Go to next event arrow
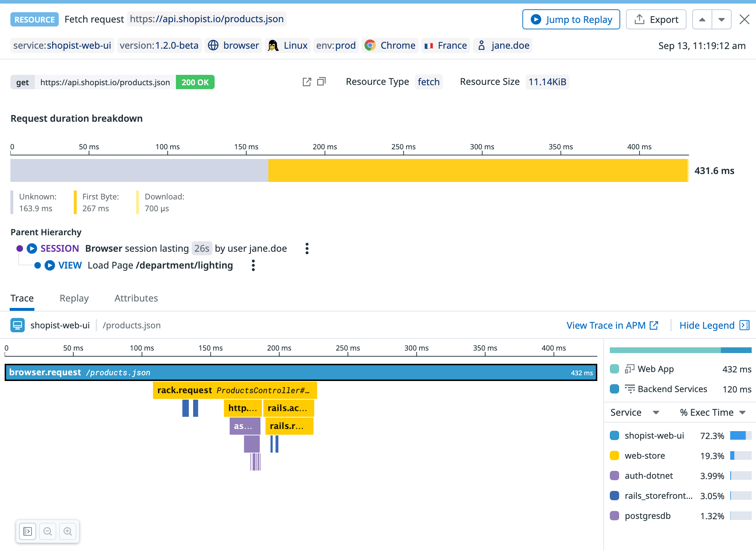This screenshot has width=756, height=550. pos(722,20)
